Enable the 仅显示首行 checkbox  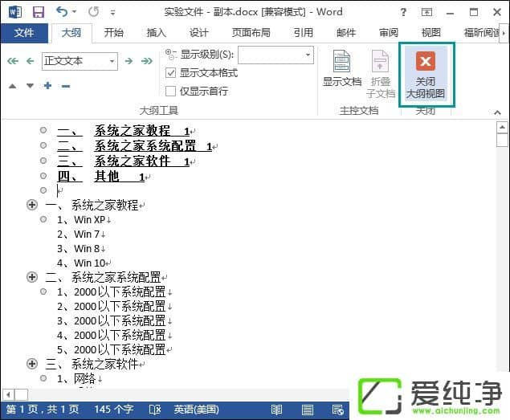170,91
